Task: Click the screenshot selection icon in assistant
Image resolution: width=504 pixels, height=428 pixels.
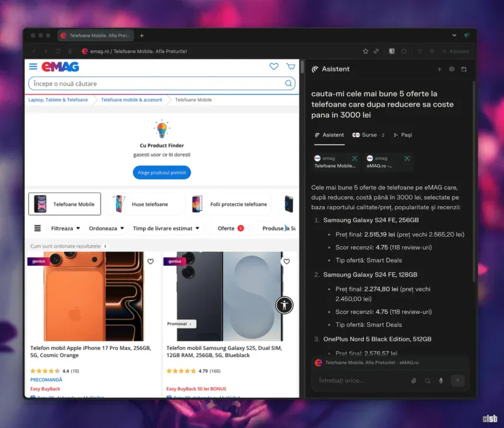Action: (x=428, y=381)
